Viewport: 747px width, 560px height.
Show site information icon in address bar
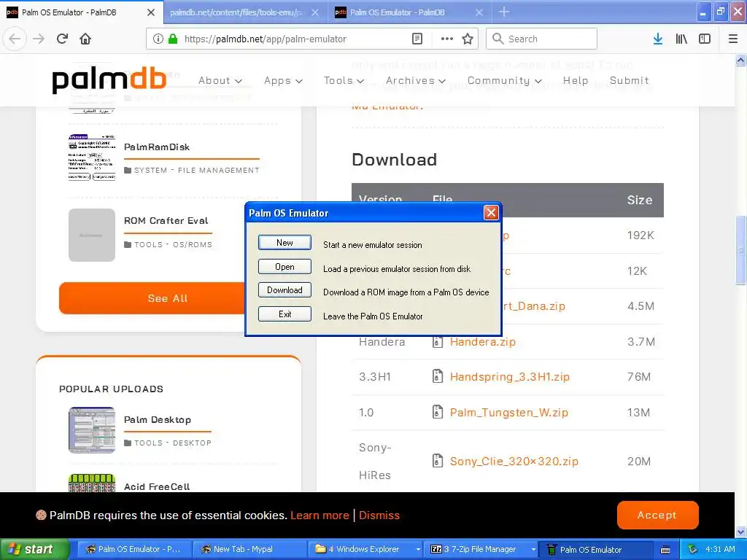coord(158,39)
